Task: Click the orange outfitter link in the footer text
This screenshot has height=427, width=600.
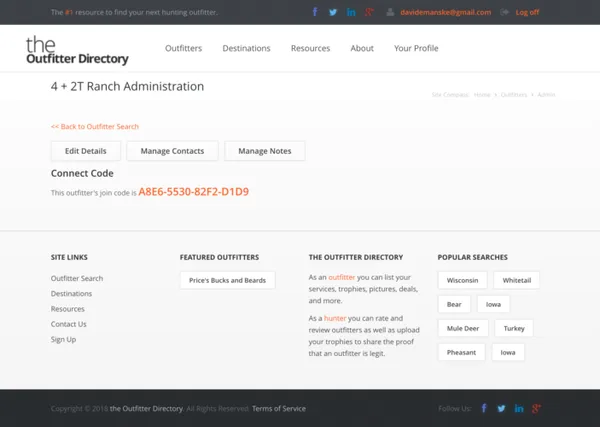Action: tap(342, 277)
